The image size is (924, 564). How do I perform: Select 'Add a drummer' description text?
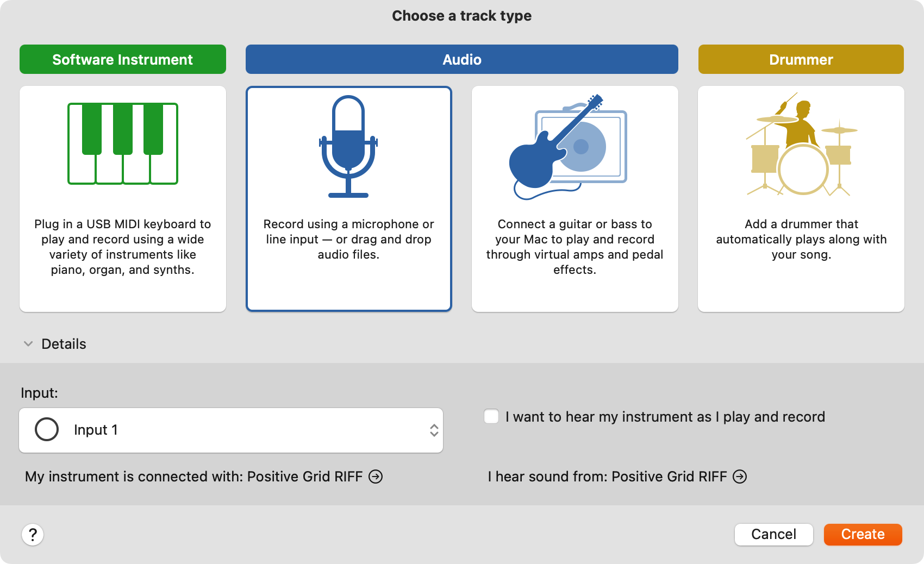click(x=801, y=240)
